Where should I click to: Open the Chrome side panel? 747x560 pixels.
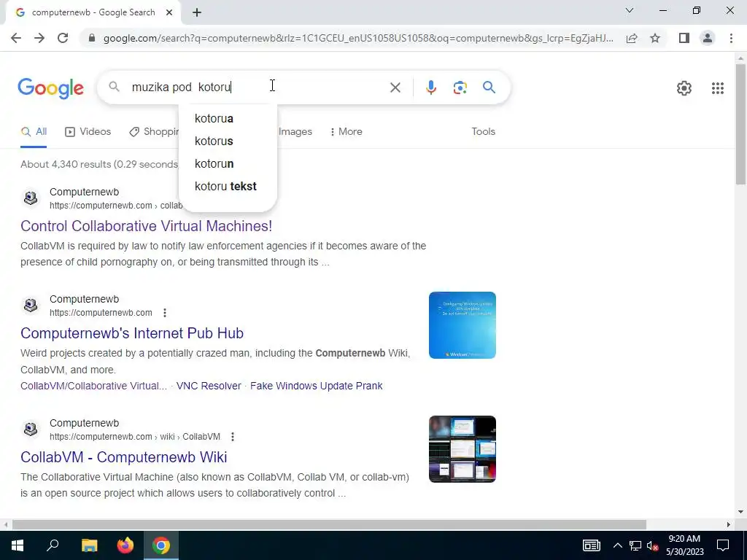(684, 38)
